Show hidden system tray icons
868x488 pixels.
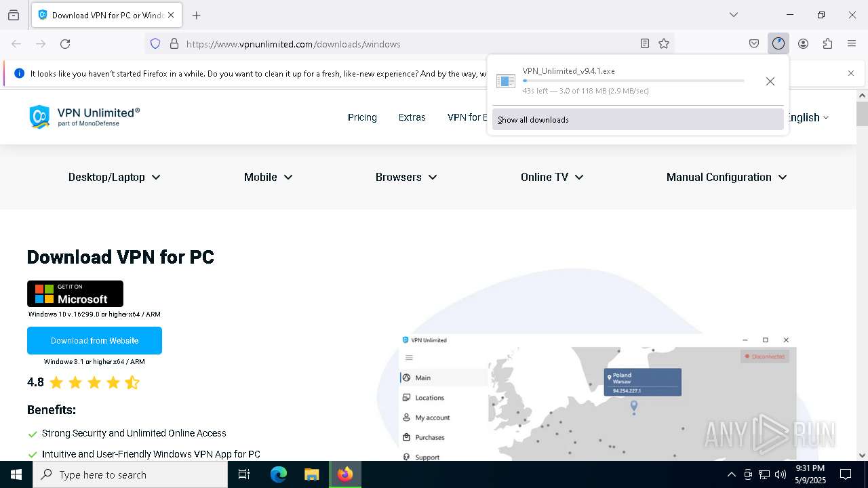(731, 474)
